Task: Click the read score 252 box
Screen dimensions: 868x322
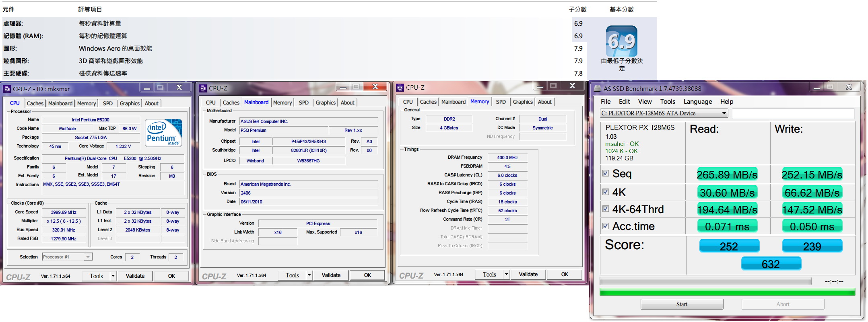Action: click(x=729, y=246)
